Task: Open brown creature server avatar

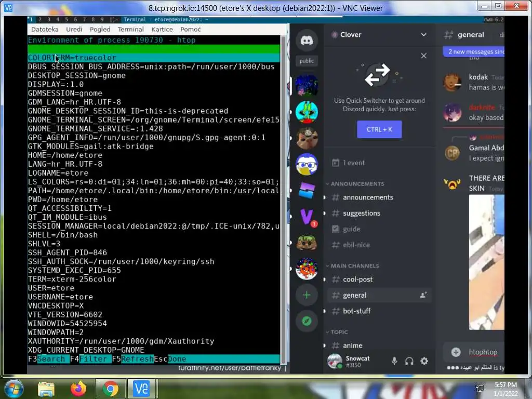Action: click(307, 138)
